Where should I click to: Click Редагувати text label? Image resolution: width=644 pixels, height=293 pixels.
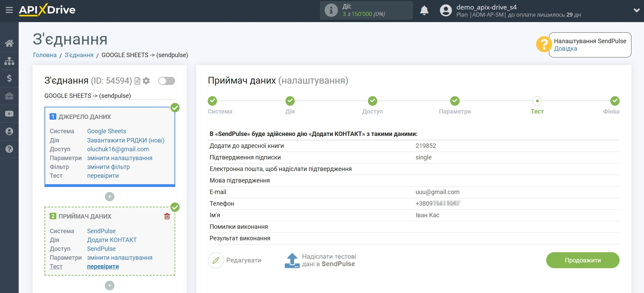point(244,260)
